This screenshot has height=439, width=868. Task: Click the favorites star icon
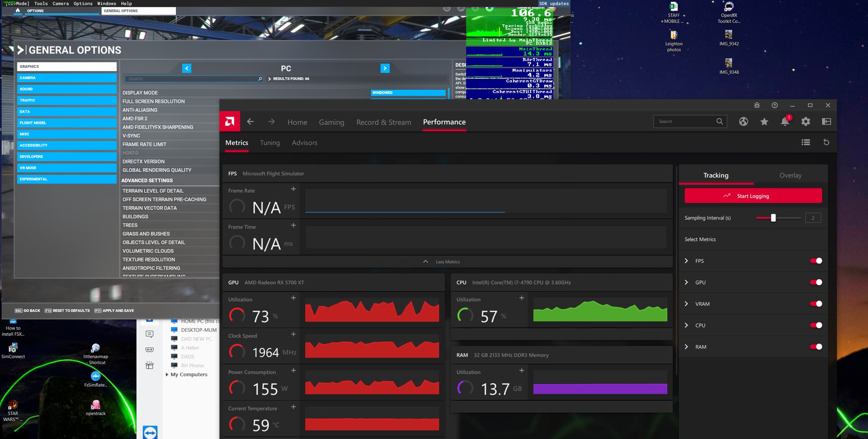(764, 122)
